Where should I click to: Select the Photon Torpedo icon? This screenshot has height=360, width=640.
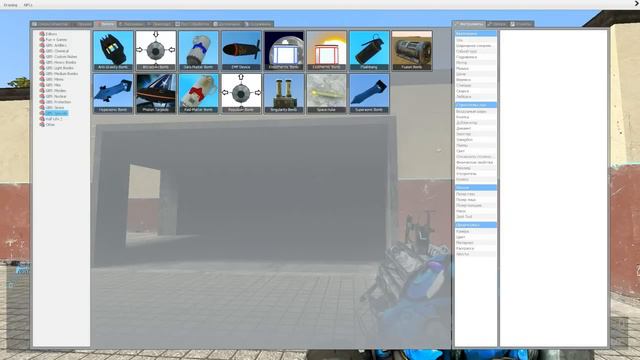[156, 93]
